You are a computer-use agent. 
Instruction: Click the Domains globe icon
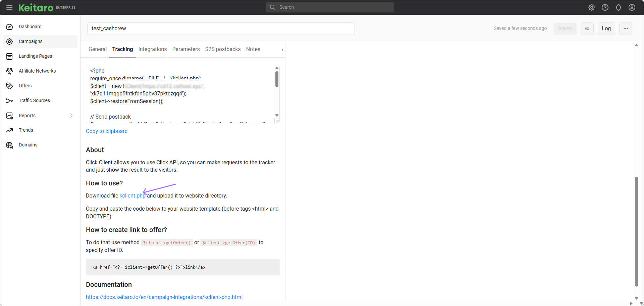coord(9,145)
